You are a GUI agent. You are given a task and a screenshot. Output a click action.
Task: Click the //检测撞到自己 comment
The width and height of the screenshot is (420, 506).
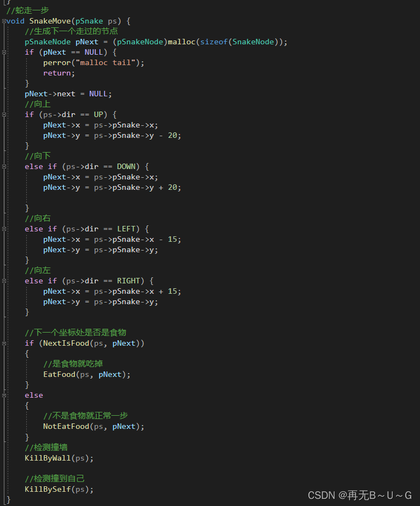[x=55, y=479]
